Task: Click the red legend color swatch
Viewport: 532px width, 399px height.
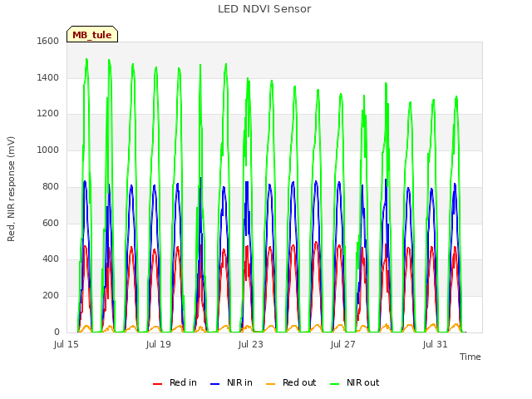Action: click(157, 384)
